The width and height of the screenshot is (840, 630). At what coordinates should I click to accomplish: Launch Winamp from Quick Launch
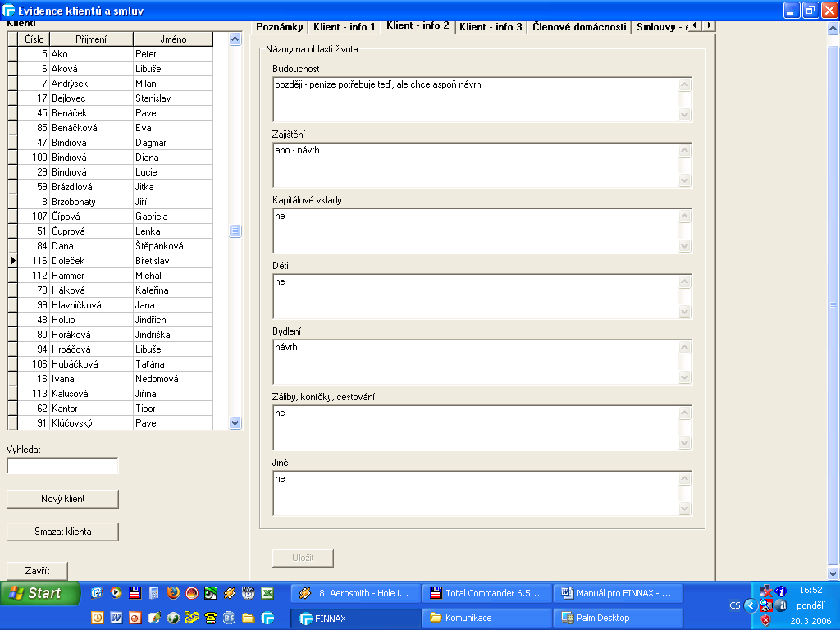pos(230,592)
